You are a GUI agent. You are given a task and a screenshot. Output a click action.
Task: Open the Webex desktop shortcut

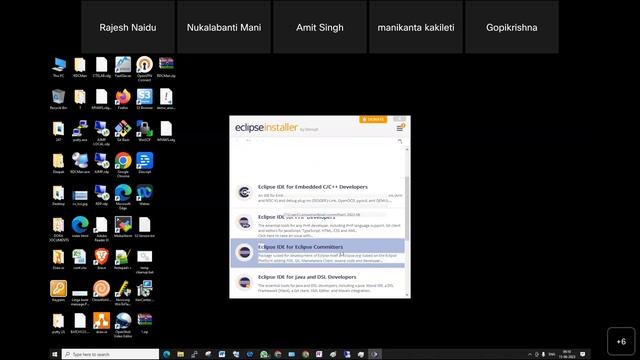tap(144, 195)
